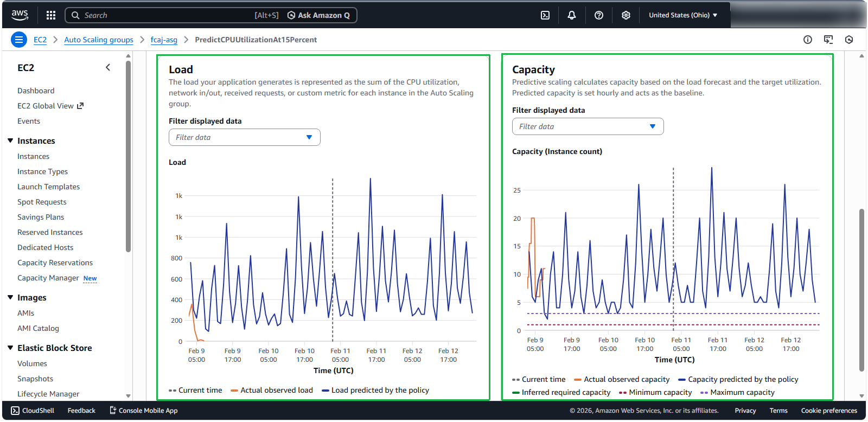Open Launch Templates in sidebar
The height and width of the screenshot is (422, 868).
coord(48,187)
